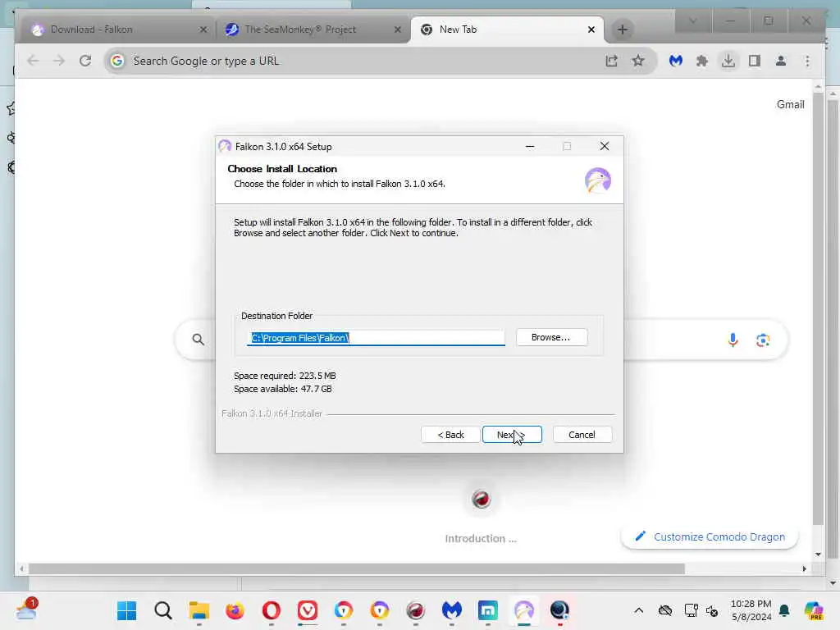Open the browser three-dot menu
The width and height of the screenshot is (840, 630).
coord(807,61)
